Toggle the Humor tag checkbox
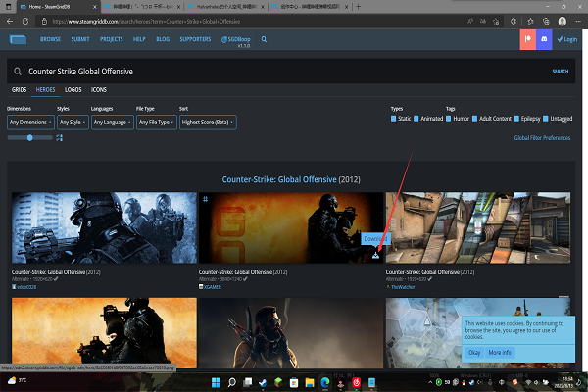The image size is (588, 392). coord(450,119)
